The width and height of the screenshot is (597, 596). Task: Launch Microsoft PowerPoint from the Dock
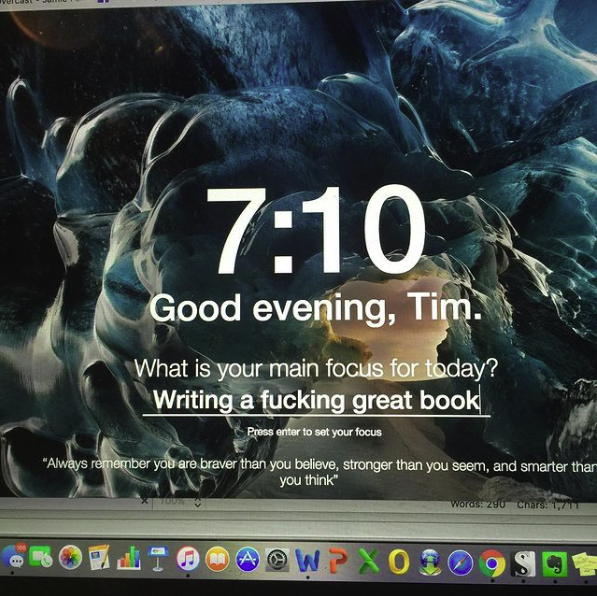(339, 561)
